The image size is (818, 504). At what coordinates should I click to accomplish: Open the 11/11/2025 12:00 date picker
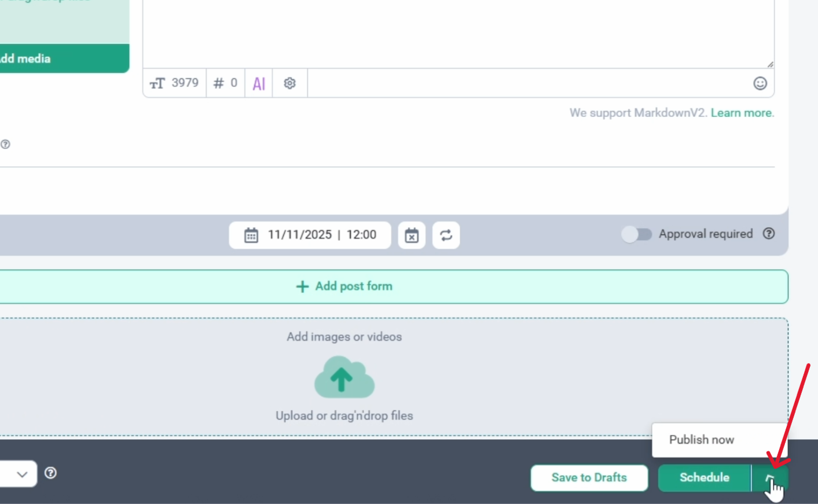(310, 235)
